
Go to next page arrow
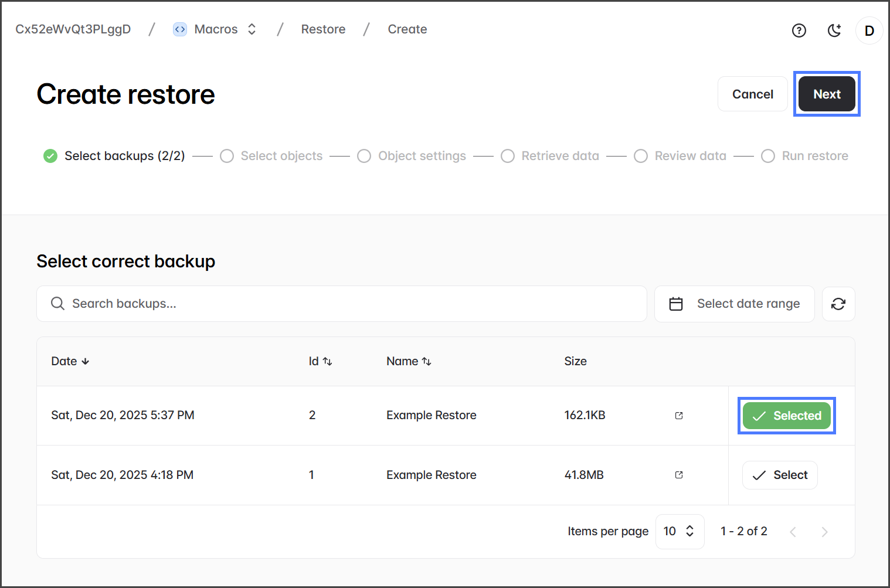point(824,532)
